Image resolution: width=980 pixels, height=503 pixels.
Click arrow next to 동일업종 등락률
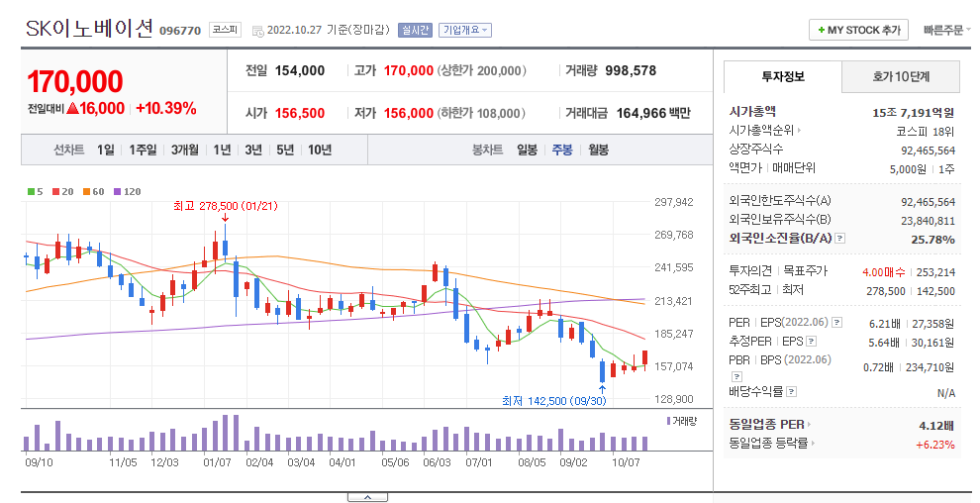(813, 443)
